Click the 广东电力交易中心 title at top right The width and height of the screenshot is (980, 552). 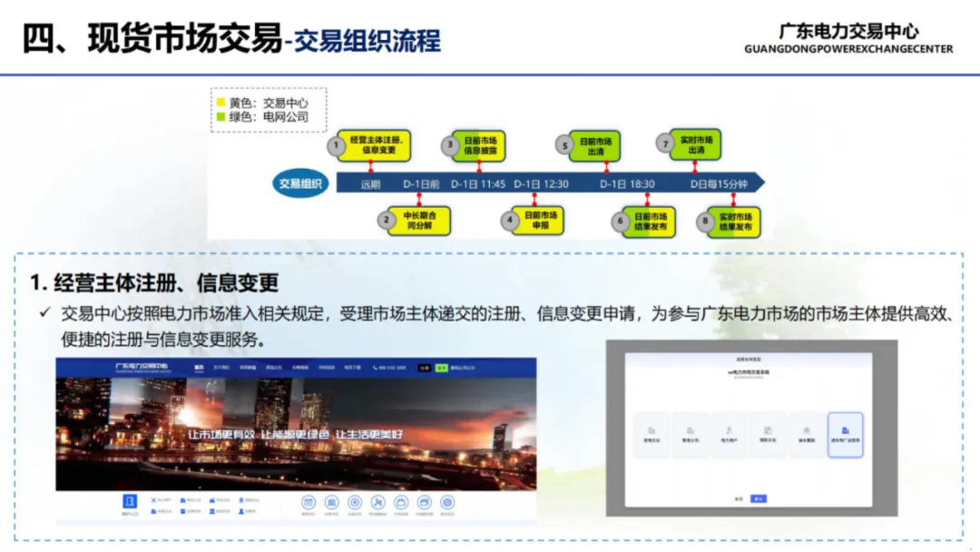848,31
